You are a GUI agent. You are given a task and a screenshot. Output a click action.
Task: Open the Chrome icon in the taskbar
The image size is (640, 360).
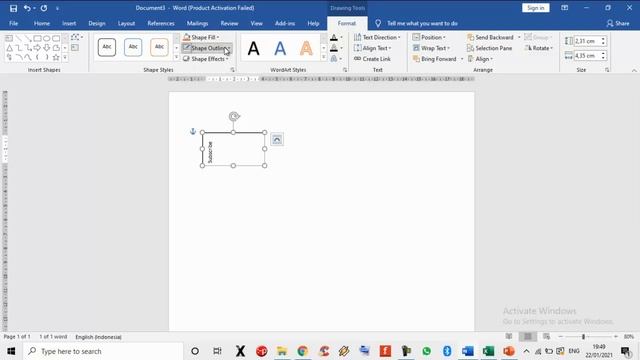[x=302, y=351]
